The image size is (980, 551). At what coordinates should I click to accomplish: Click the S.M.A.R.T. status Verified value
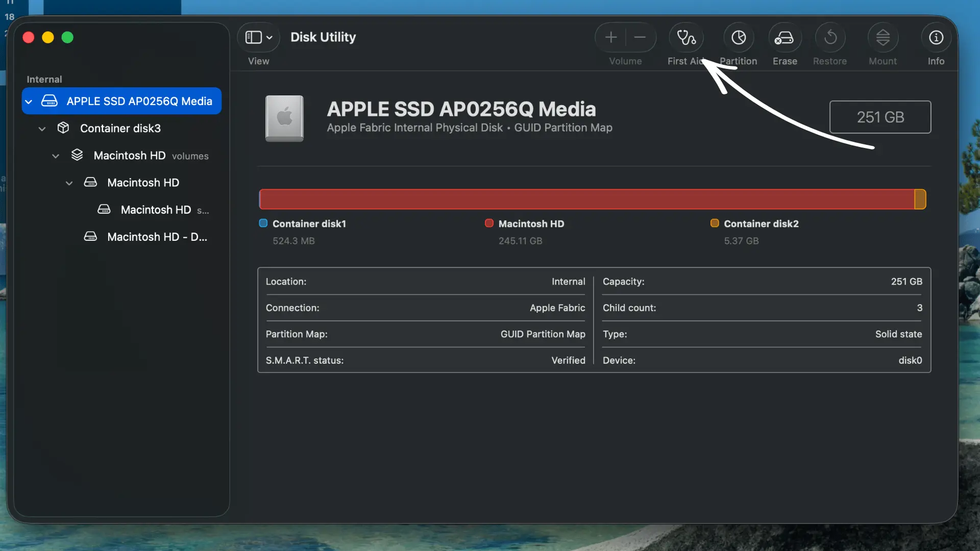point(569,360)
